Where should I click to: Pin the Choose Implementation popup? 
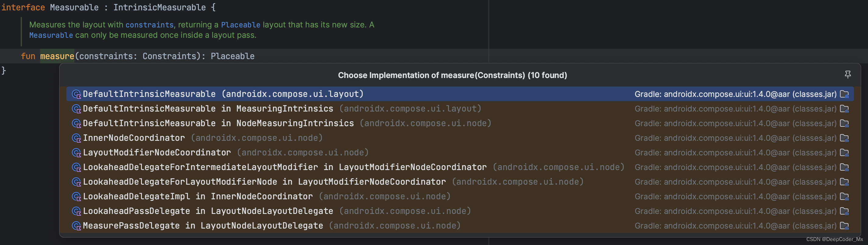click(x=848, y=74)
